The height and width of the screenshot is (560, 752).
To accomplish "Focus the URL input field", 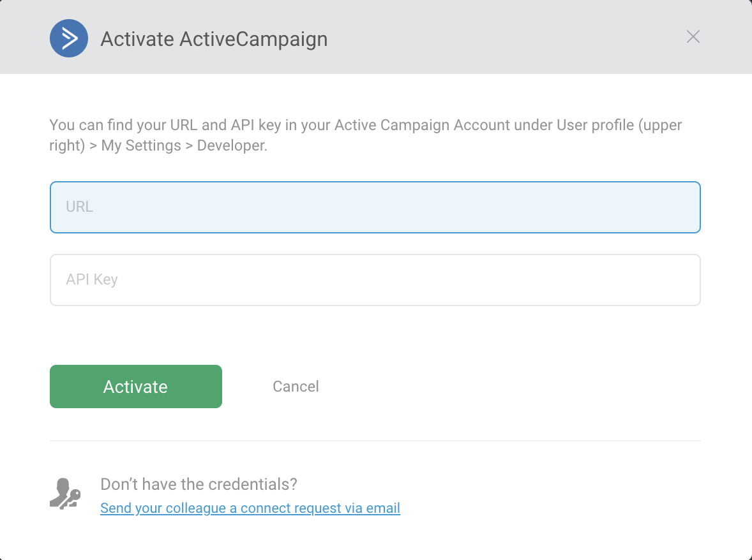I will tap(375, 207).
